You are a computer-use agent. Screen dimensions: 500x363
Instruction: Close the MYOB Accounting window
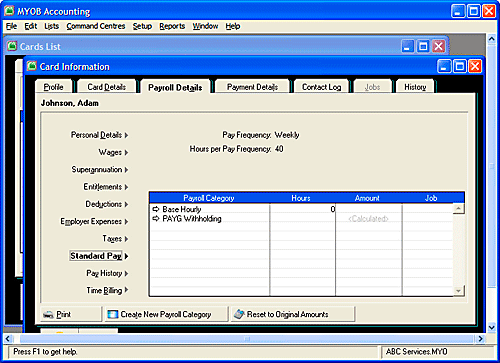[489, 11]
